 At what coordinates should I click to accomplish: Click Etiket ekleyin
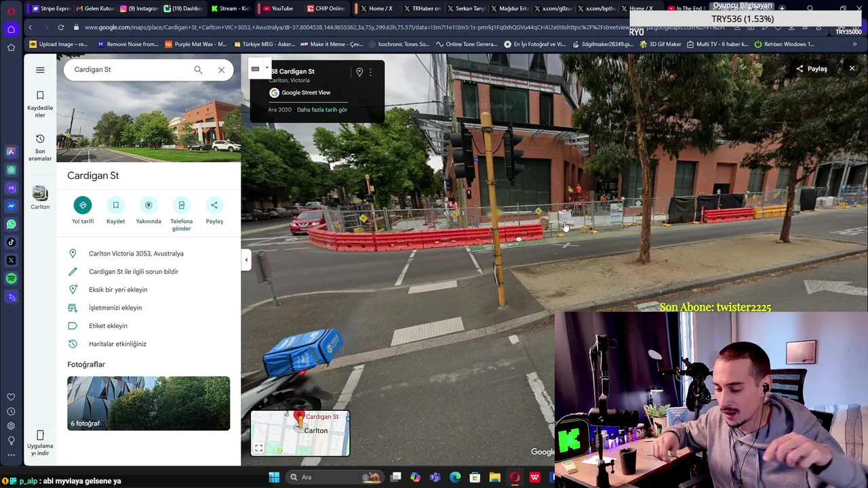pyautogui.click(x=149, y=326)
